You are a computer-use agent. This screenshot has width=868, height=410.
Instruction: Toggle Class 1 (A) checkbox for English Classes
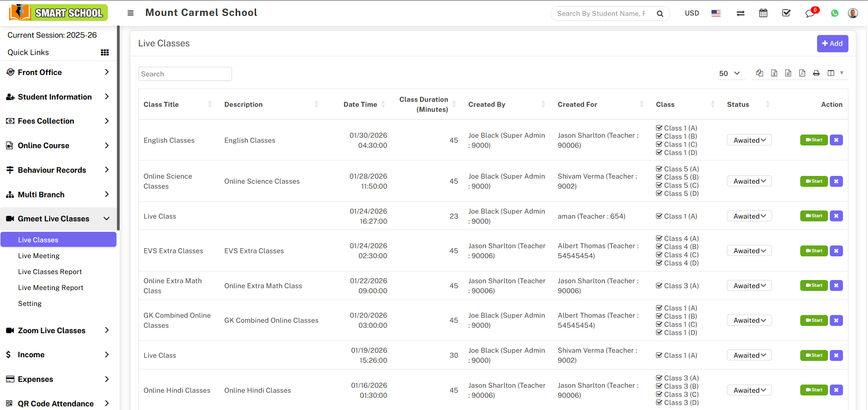click(x=659, y=128)
